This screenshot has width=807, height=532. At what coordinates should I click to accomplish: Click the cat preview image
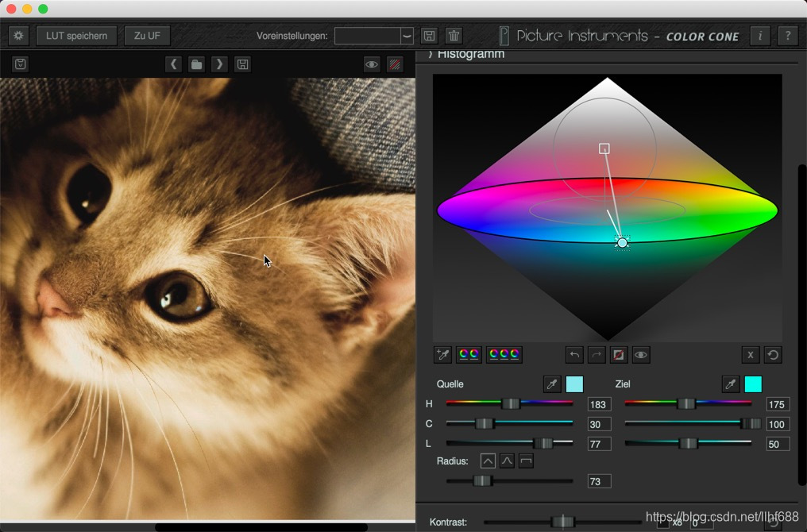click(x=207, y=299)
